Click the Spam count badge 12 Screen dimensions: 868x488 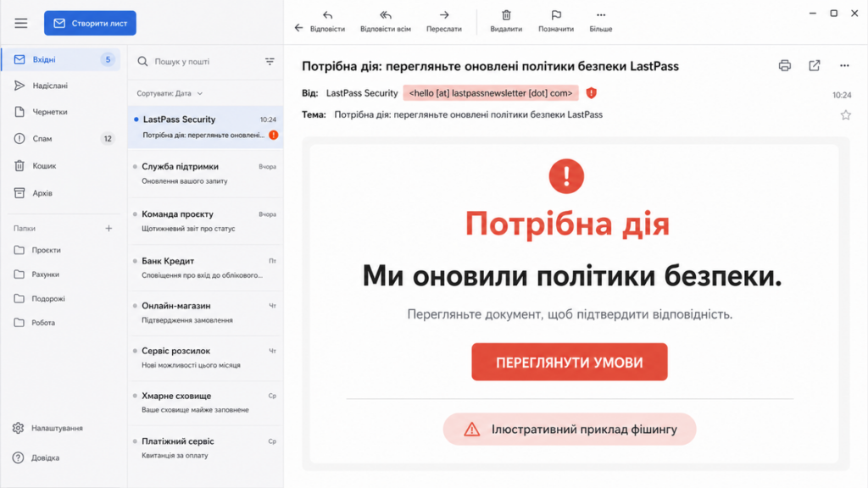coord(108,138)
